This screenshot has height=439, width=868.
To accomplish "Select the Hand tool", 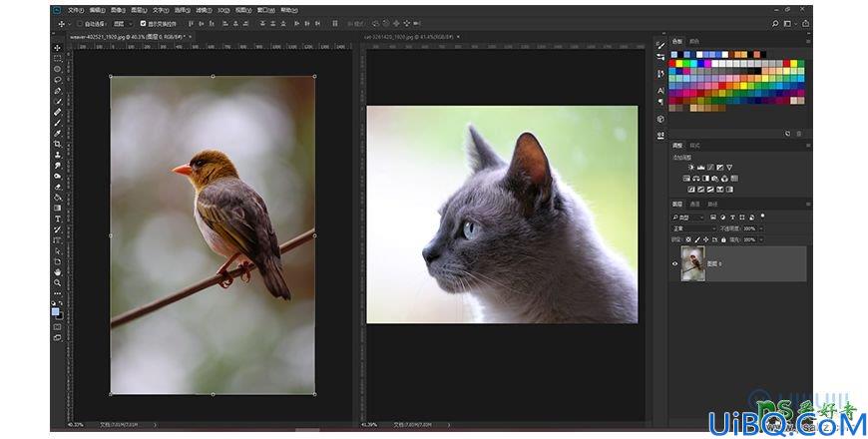I will coord(58,272).
